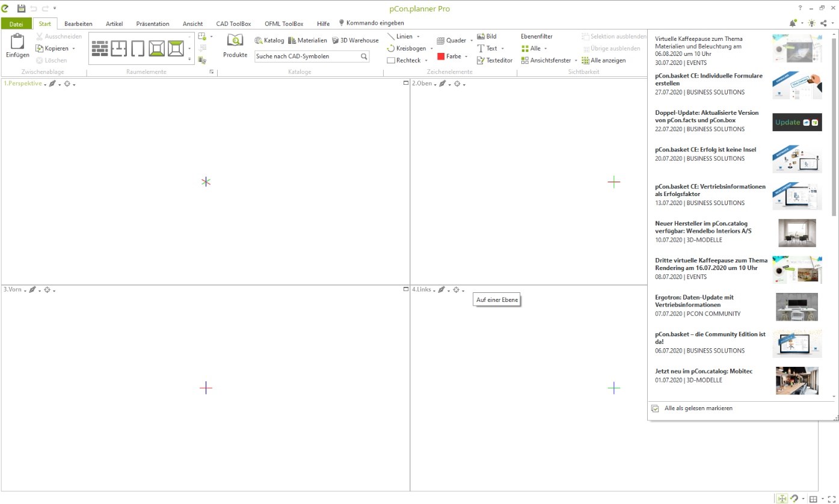839x504 pixels.
Task: Click the share icon in top right
Action: [x=823, y=23]
